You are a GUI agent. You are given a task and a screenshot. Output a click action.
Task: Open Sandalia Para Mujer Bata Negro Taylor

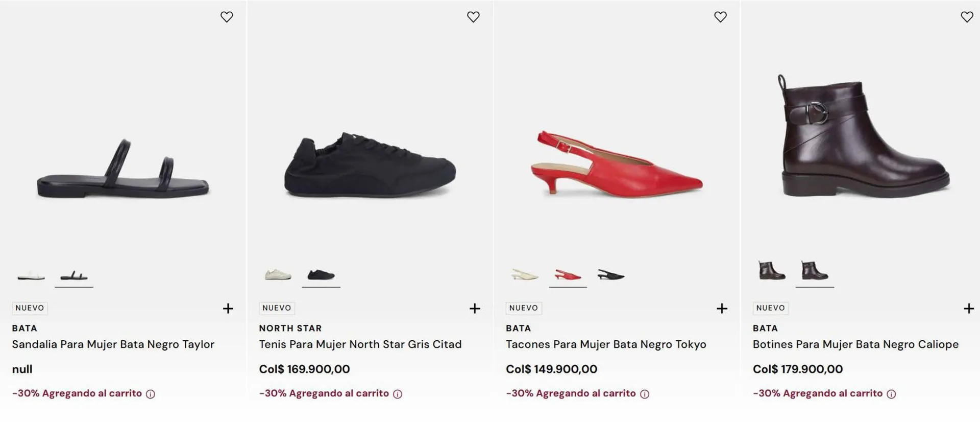coord(113,344)
